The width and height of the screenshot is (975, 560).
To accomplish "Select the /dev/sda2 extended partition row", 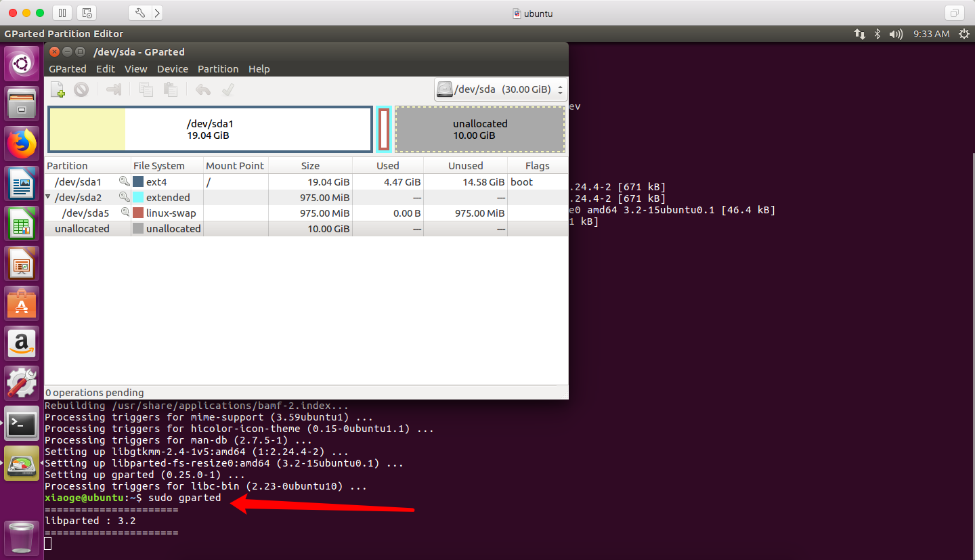I will pyautogui.click(x=306, y=198).
